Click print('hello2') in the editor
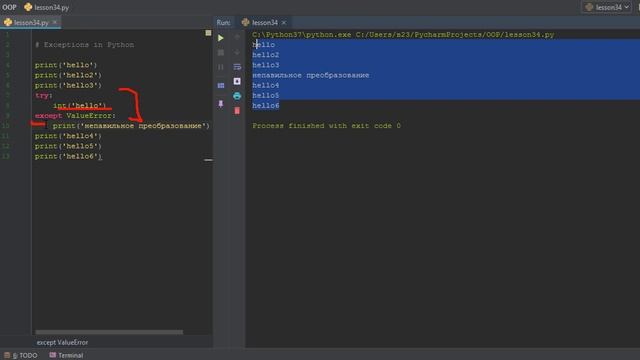Image resolution: width=640 pixels, height=360 pixels. click(x=68, y=75)
